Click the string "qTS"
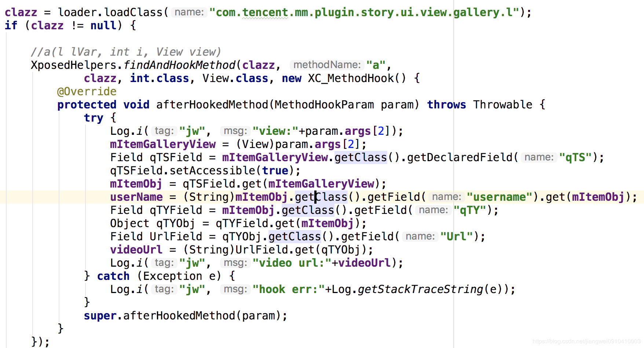644x348 pixels. click(x=575, y=157)
